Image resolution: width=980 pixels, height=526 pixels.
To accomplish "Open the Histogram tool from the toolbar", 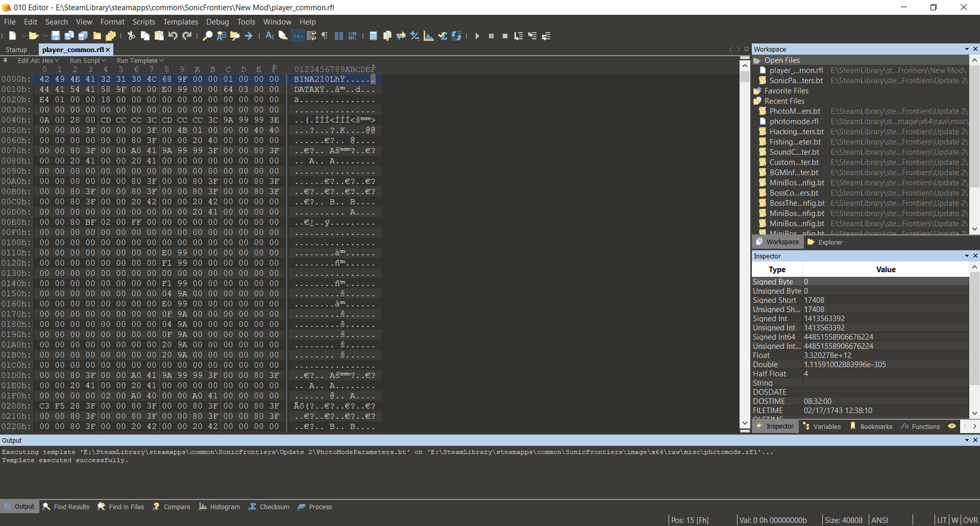I will pyautogui.click(x=428, y=36).
